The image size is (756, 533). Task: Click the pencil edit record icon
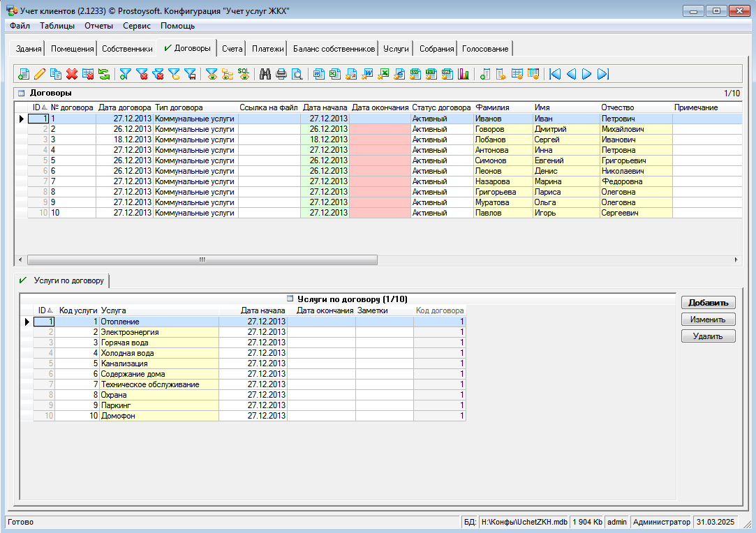pos(40,74)
